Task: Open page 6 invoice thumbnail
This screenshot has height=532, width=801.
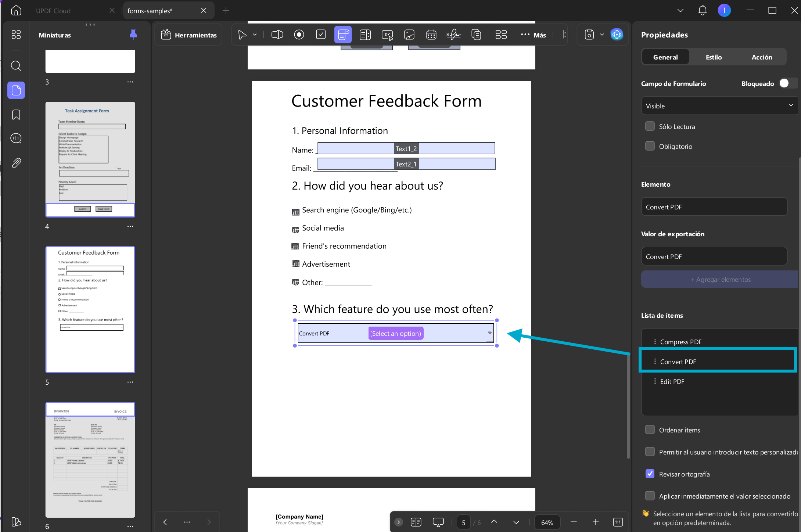Action: pos(90,460)
